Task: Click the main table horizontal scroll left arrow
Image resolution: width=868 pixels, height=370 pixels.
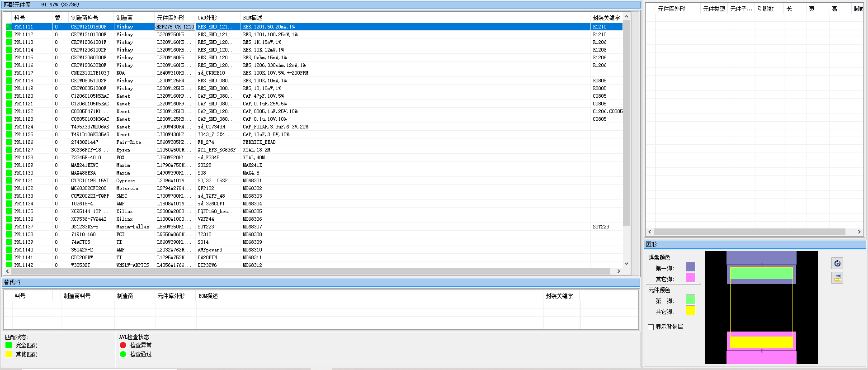Action: pyautogui.click(x=8, y=271)
